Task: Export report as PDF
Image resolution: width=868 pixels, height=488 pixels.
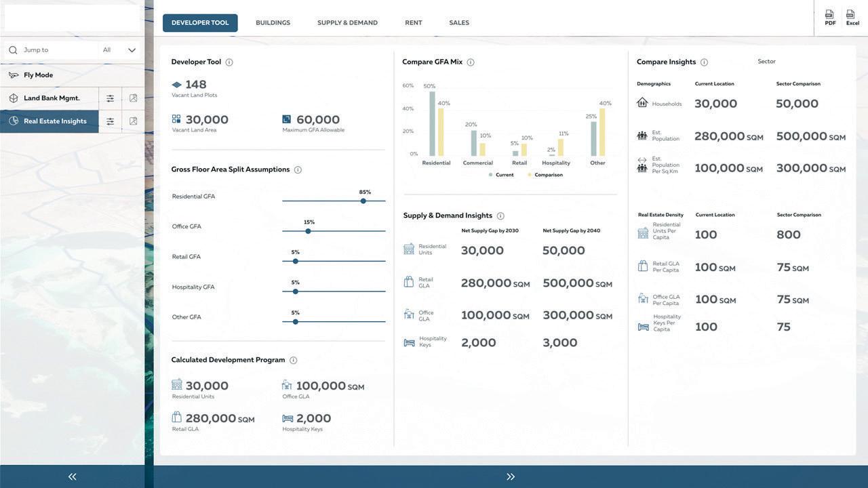Action: (x=830, y=18)
